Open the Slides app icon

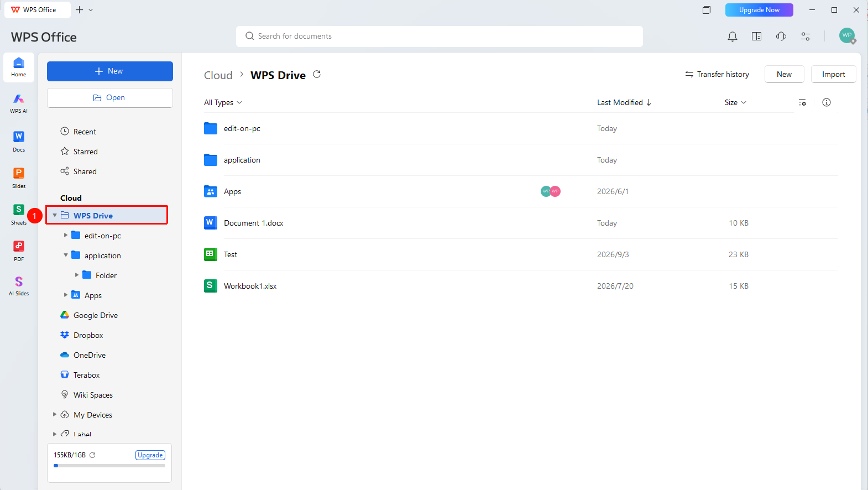pyautogui.click(x=19, y=178)
